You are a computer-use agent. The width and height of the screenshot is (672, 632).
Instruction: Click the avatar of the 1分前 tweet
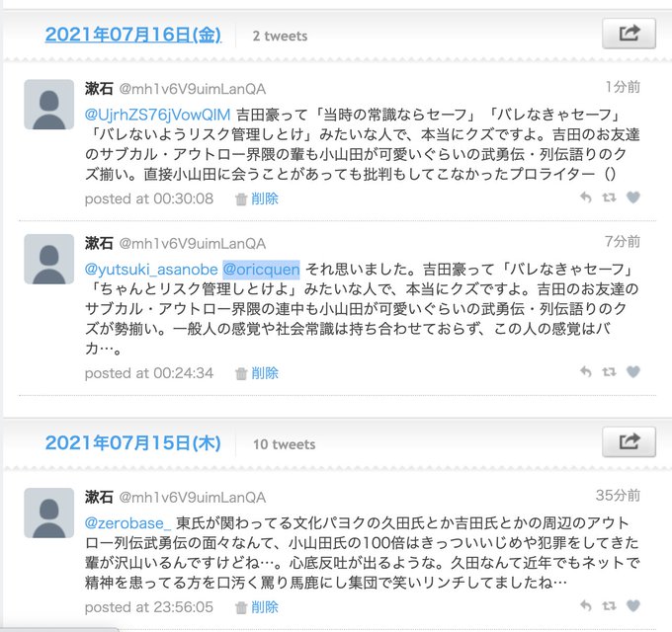[48, 104]
